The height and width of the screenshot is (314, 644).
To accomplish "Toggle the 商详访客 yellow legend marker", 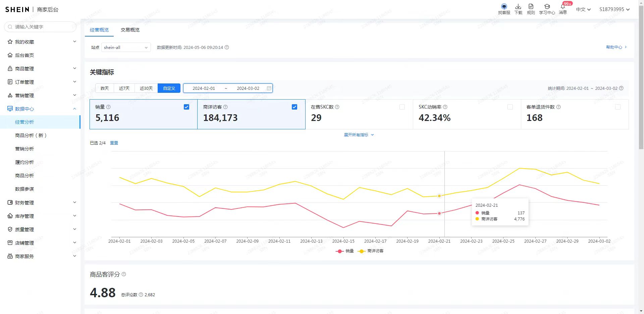I will [361, 251].
